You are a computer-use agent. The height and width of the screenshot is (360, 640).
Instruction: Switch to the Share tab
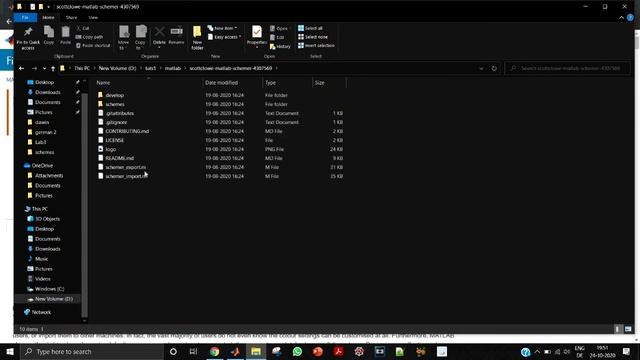[x=71, y=18]
